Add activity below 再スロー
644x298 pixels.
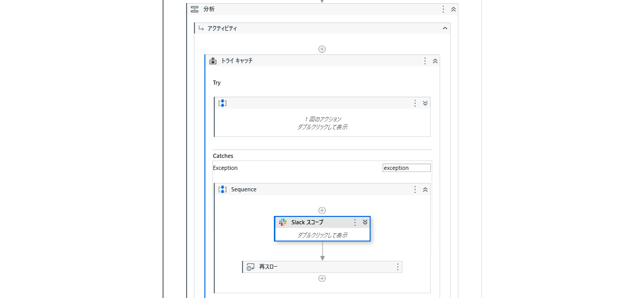pyautogui.click(x=322, y=278)
